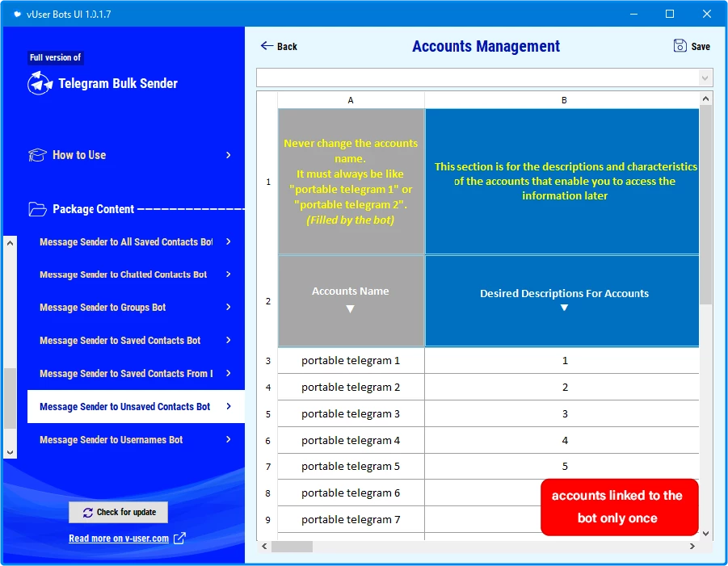Click spreadsheet scroll left arrow
Viewport: 728px width, 566px height.
pyautogui.click(x=264, y=547)
